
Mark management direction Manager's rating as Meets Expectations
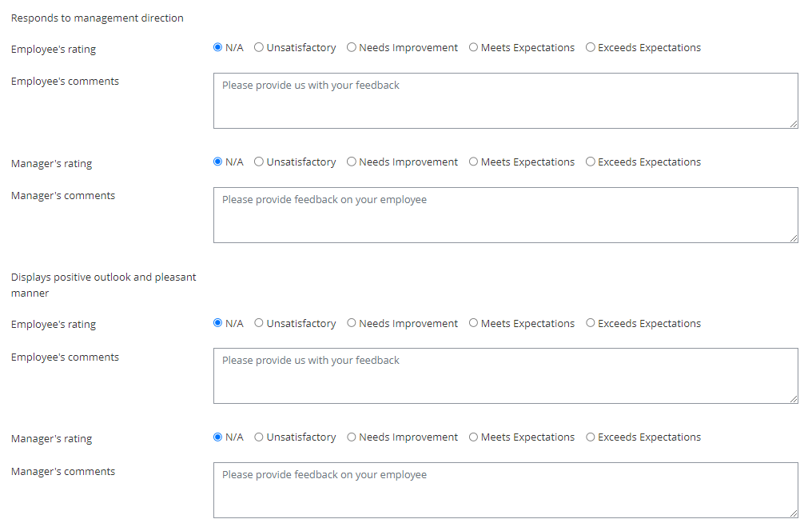click(x=473, y=162)
